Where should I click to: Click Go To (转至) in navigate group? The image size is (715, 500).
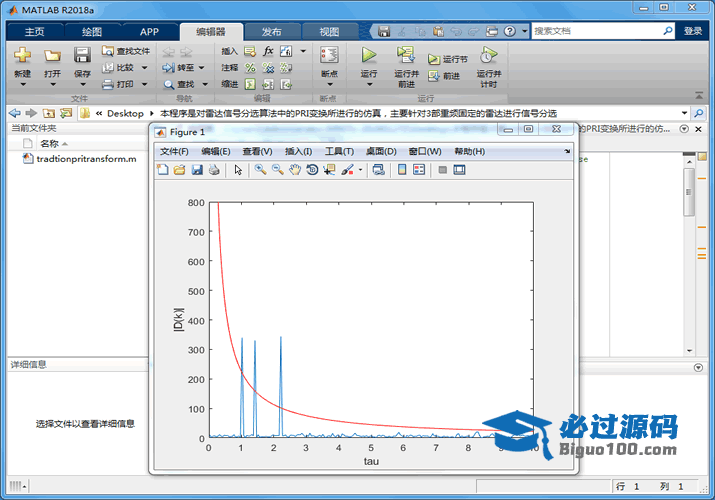178,67
